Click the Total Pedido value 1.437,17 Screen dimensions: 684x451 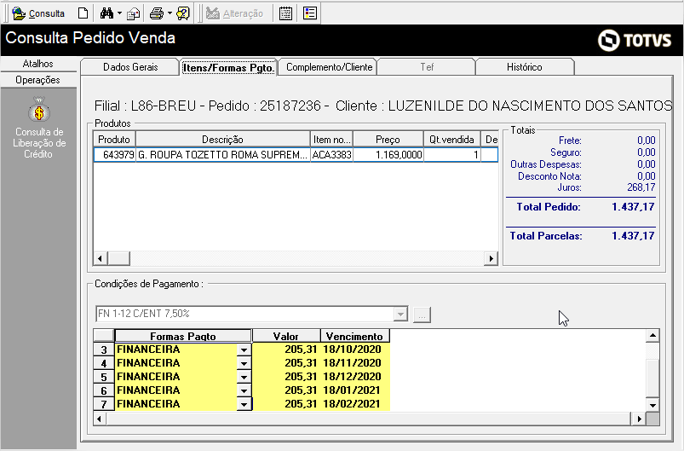point(633,207)
